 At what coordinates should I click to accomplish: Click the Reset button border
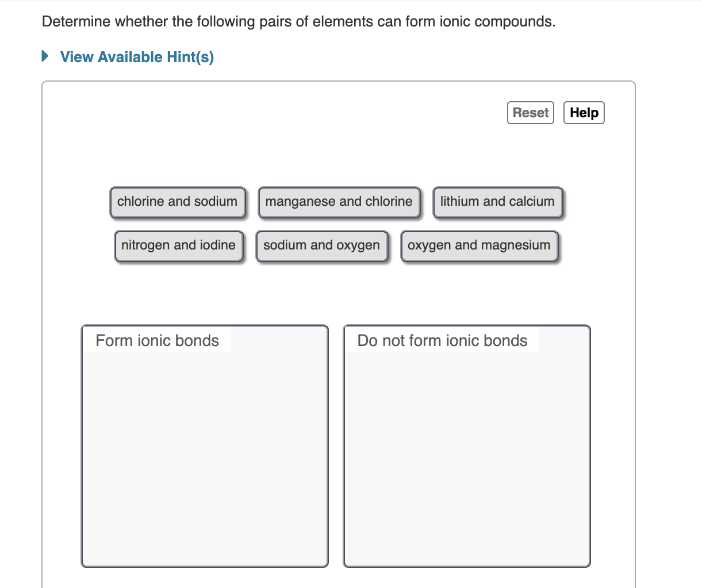coord(508,113)
